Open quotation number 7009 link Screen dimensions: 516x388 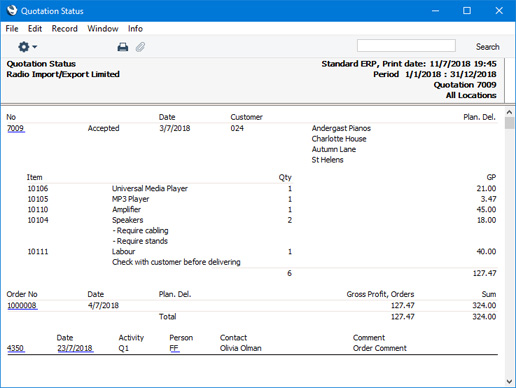[16, 128]
